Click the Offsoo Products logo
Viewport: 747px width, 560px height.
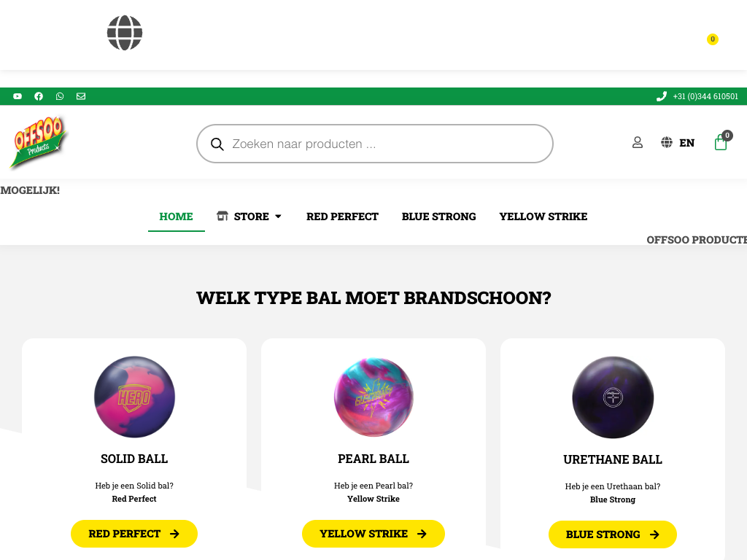[x=39, y=143]
